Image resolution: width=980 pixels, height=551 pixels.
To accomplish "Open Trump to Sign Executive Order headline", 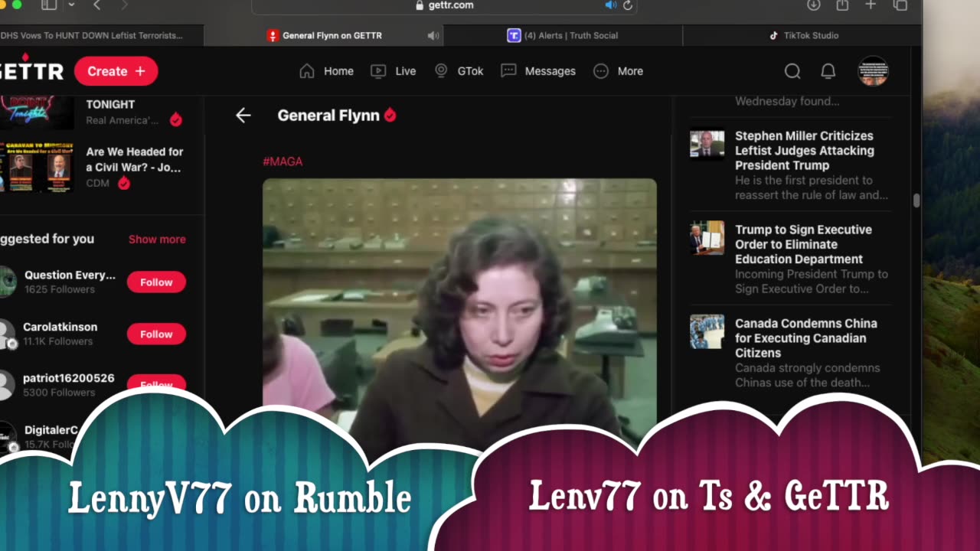I will 803,244.
